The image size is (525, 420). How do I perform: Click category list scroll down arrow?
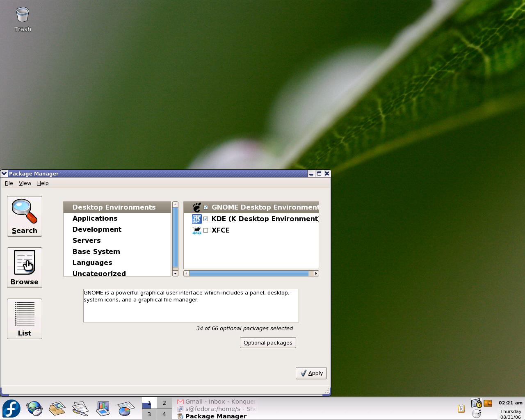coord(175,274)
